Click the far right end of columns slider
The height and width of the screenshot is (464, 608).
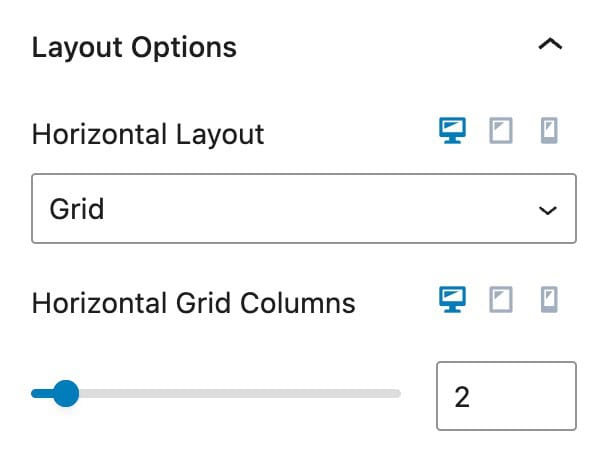tap(397, 394)
